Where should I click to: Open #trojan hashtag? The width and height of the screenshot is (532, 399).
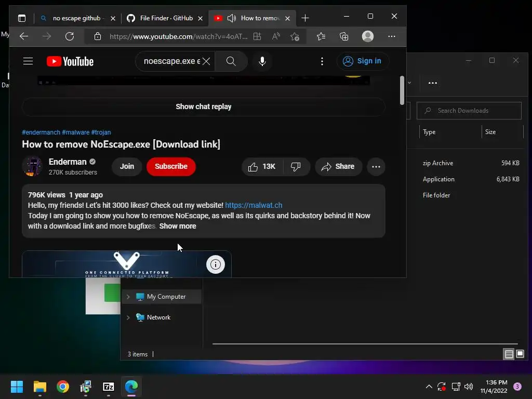click(101, 132)
